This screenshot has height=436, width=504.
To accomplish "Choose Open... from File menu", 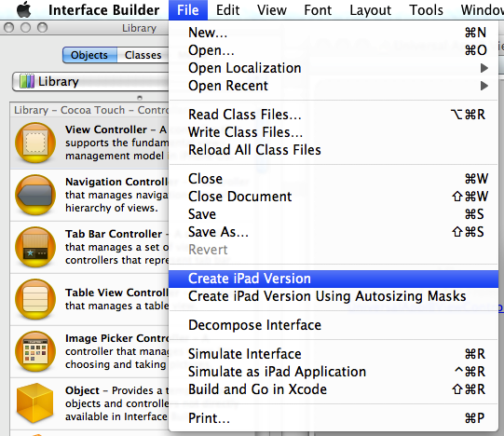I will coord(334,50).
